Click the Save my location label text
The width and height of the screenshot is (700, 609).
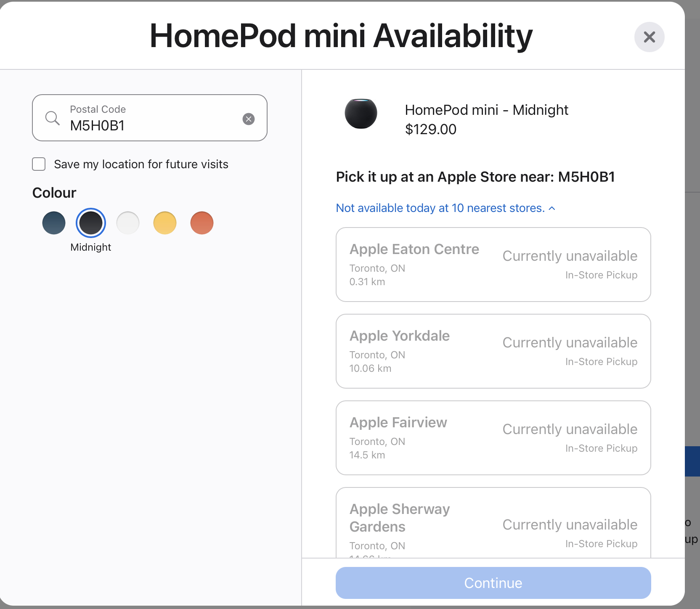141,164
